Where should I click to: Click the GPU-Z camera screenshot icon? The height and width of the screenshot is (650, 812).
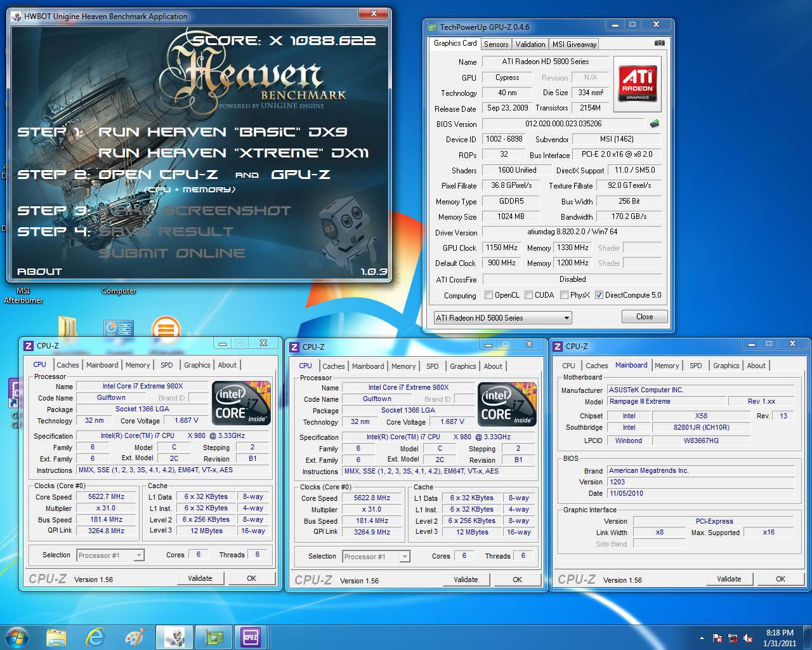(660, 43)
